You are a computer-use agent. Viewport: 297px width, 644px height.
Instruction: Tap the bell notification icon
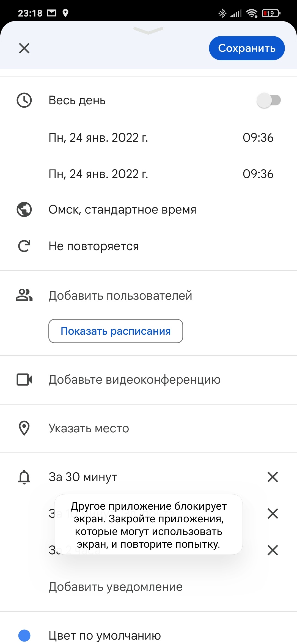click(x=24, y=477)
